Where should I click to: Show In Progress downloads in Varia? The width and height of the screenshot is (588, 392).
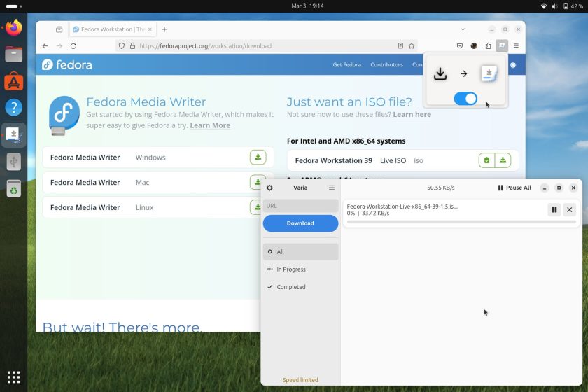coord(300,269)
